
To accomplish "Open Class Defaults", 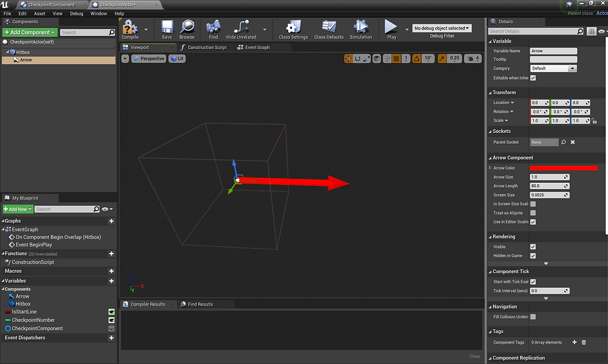I will pyautogui.click(x=329, y=30).
